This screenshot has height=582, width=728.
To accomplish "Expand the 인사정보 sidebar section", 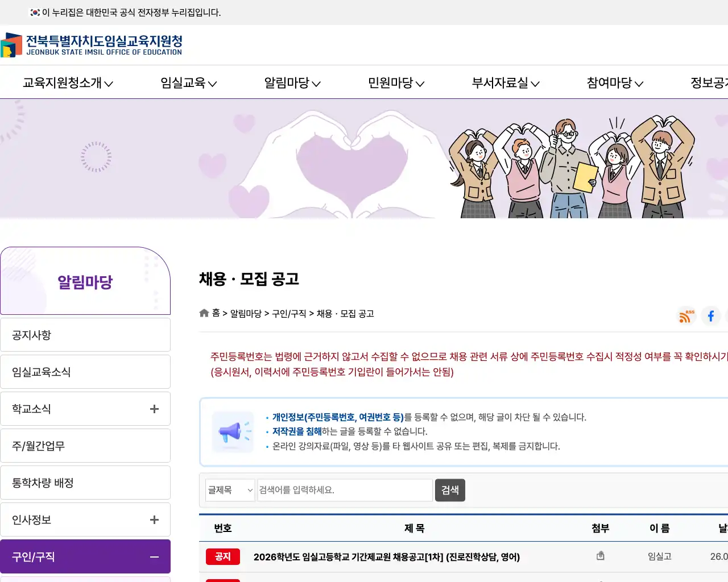I will coord(154,519).
